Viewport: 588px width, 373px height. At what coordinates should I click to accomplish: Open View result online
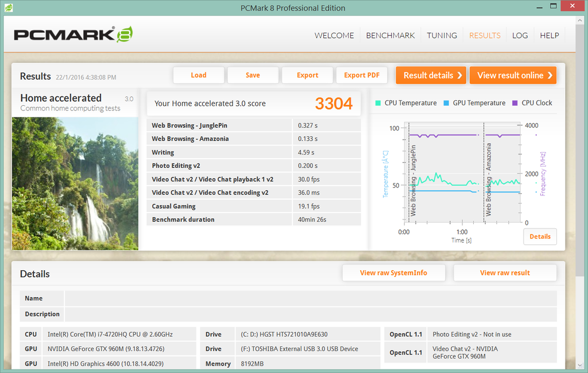click(x=513, y=75)
